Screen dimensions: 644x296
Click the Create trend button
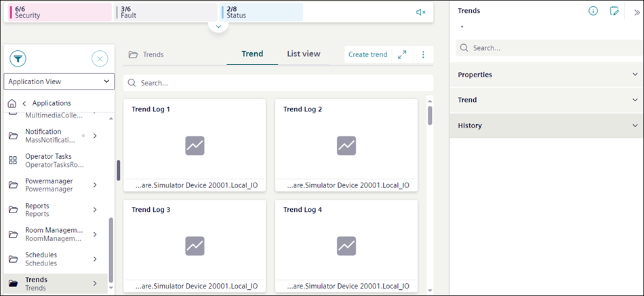click(x=368, y=54)
